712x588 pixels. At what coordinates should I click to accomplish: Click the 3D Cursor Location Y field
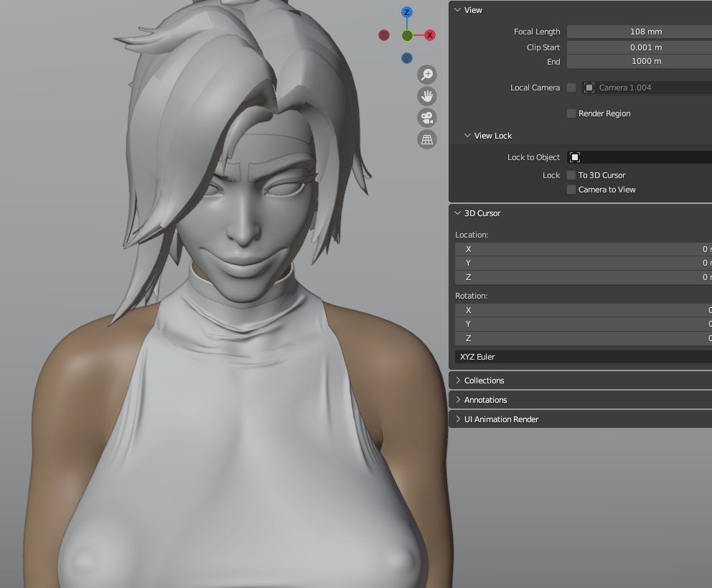pos(584,263)
